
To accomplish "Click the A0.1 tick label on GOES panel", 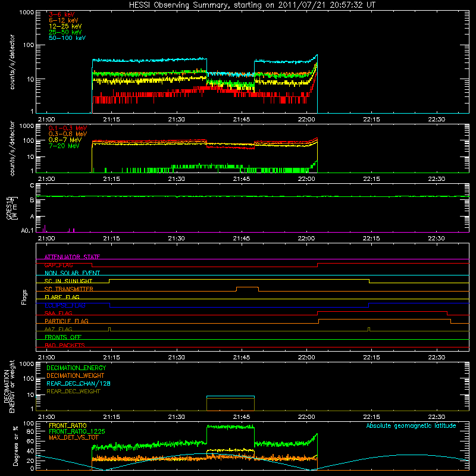I will (27, 230).
